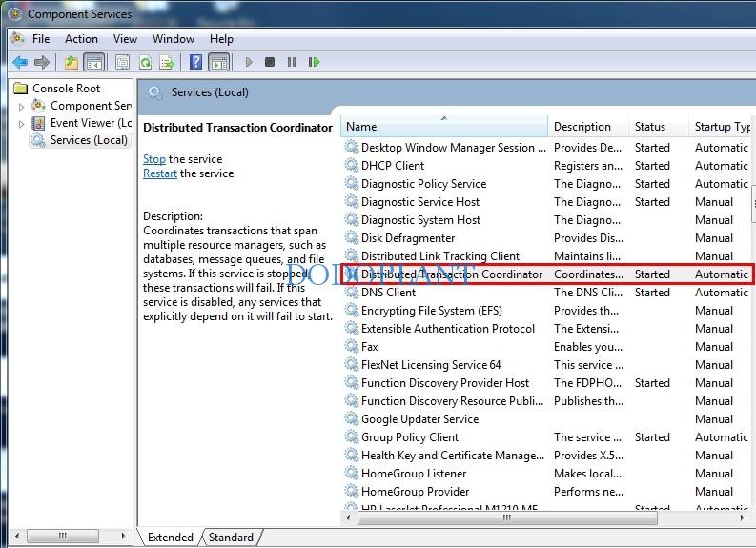Click the Up one level folder icon
Viewport: 756px width, 548px height.
point(72,62)
